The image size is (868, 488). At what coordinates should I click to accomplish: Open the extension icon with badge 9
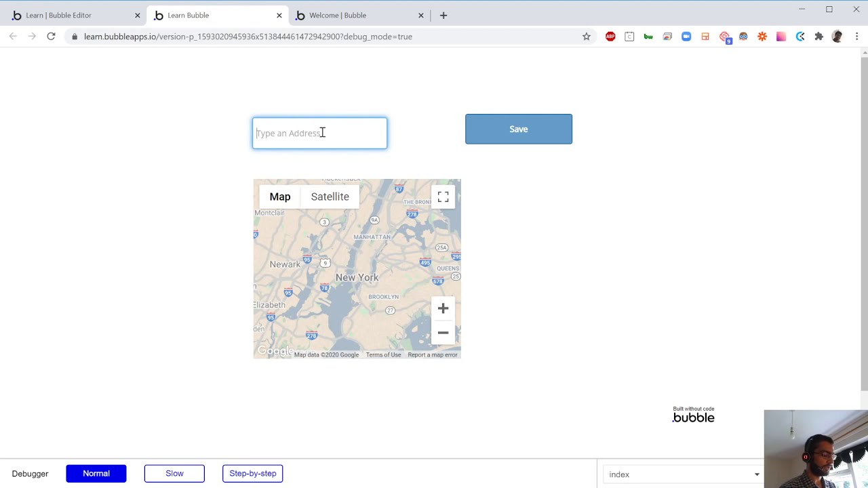[x=726, y=37]
